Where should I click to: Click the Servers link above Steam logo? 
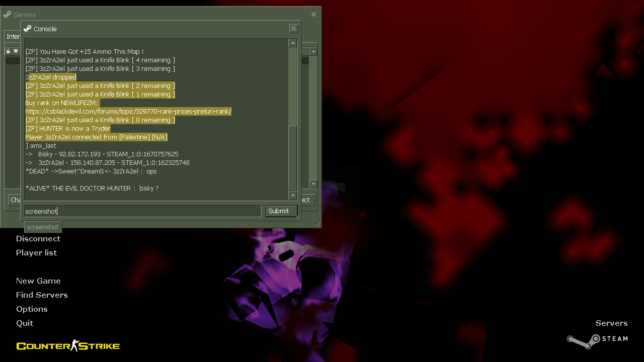611,323
